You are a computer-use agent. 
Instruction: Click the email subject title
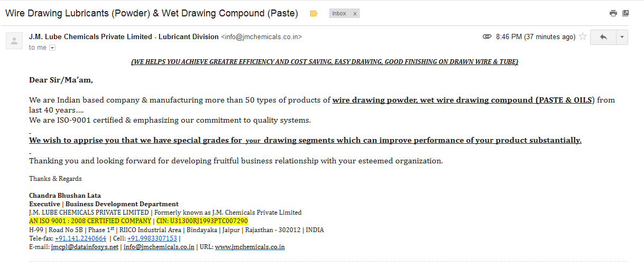tap(152, 13)
